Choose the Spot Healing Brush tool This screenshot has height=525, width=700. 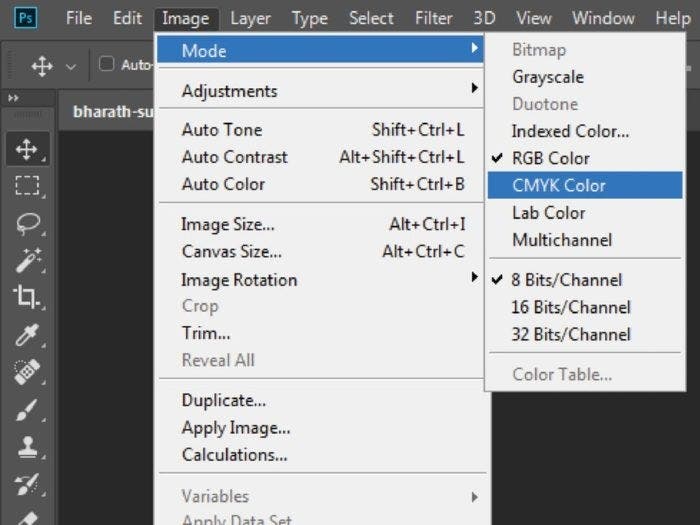pos(26,372)
